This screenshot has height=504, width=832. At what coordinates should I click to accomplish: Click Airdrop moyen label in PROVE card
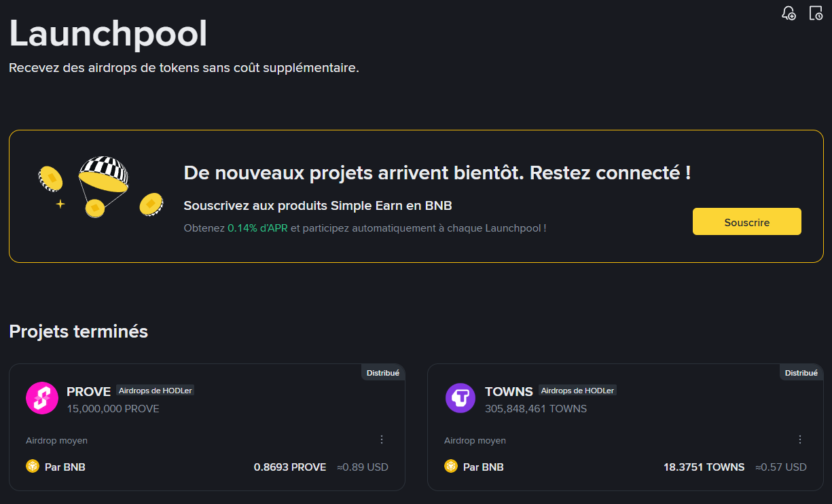[x=56, y=441]
